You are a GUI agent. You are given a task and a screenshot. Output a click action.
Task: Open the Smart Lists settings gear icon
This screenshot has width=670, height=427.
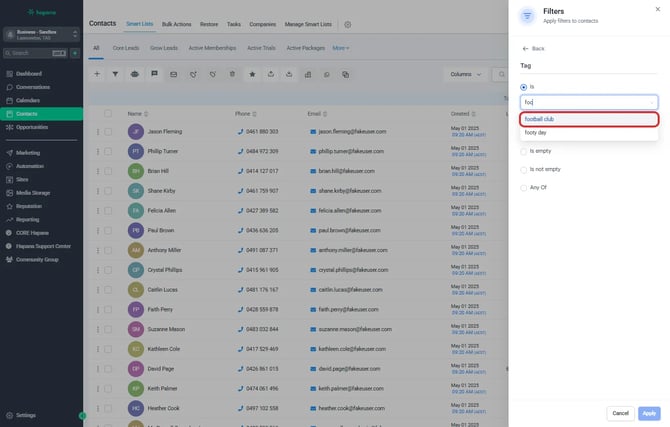348,23
